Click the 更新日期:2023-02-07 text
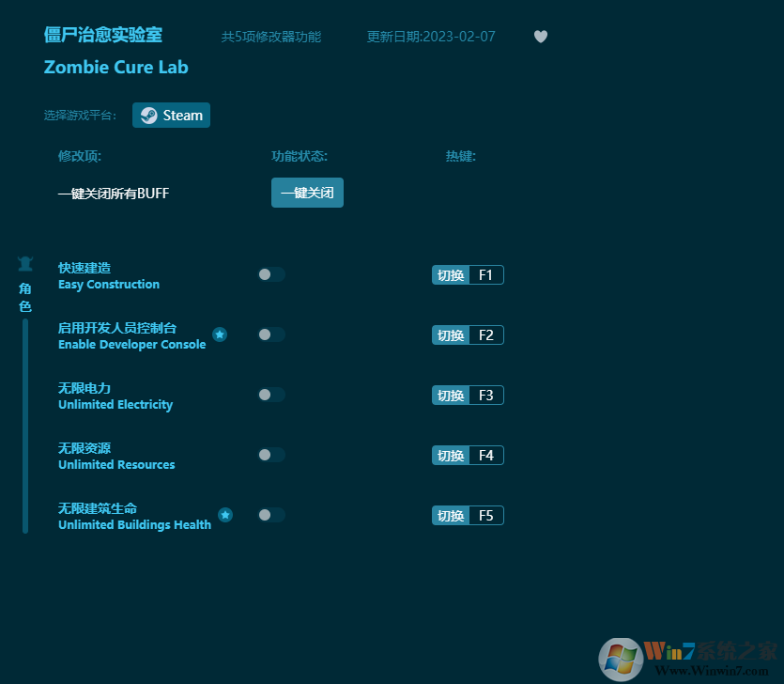Viewport: 784px width, 684px height. coord(431,37)
